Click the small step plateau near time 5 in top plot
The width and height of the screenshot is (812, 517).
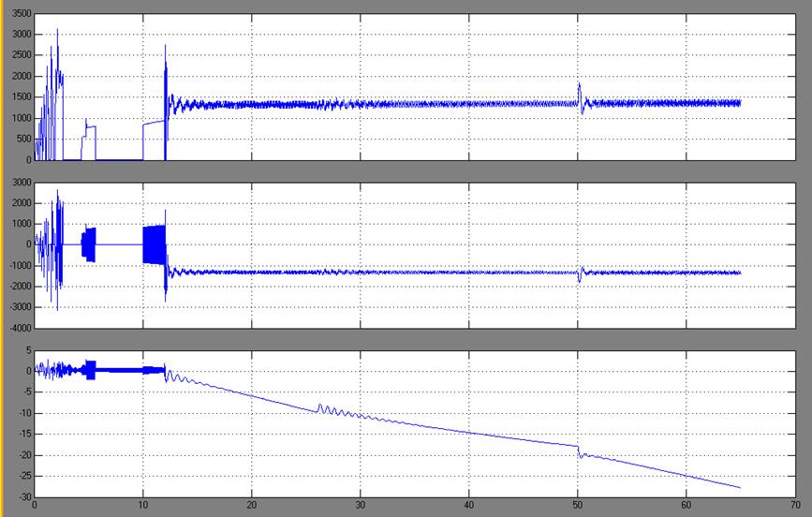[x=91, y=126]
